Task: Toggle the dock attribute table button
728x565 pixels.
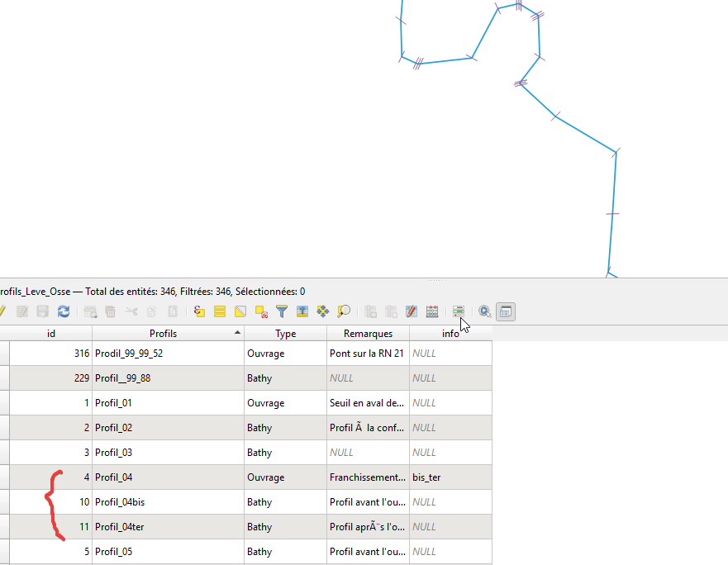Action: 506,311
